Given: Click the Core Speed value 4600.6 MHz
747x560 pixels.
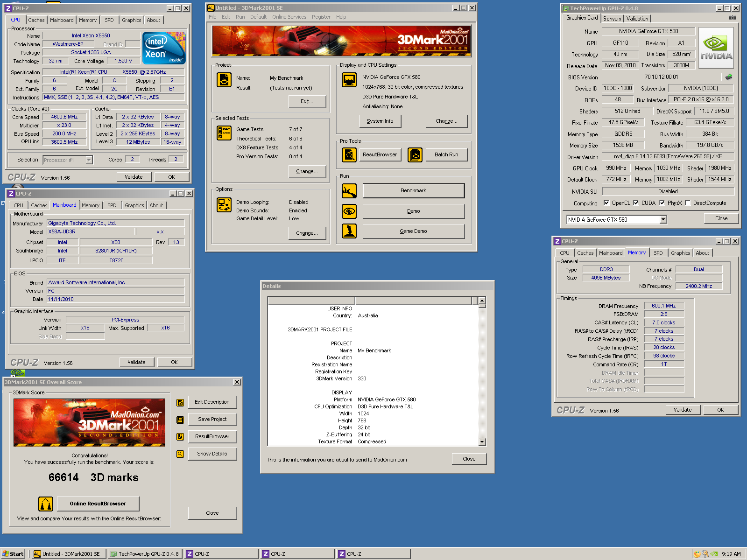Looking at the screenshot, I should click(x=64, y=117).
